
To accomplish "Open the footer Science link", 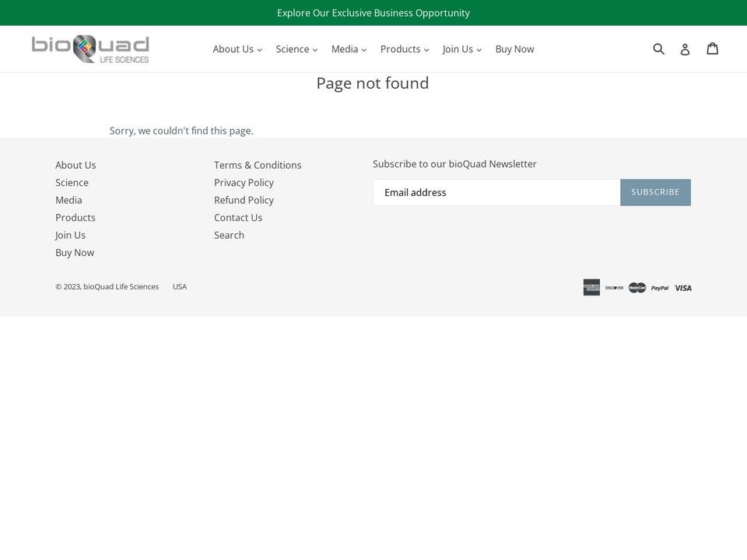I will pyautogui.click(x=72, y=183).
